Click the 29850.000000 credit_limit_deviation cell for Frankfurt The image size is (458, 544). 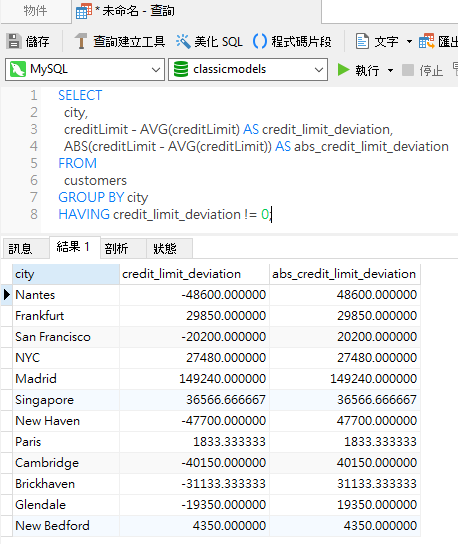194,316
